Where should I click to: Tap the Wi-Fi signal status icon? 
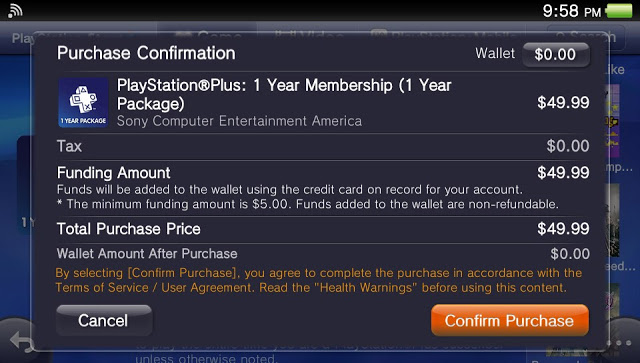coord(15,10)
